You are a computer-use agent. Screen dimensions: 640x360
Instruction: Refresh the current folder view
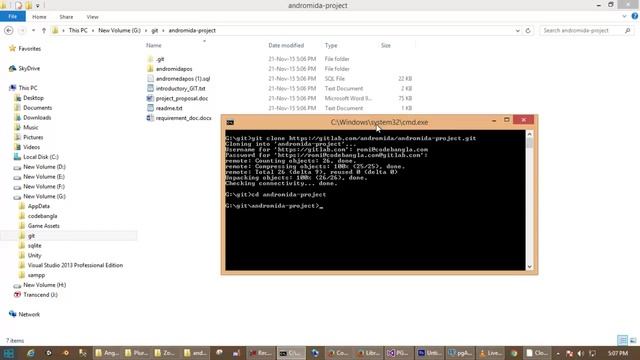pos(528,31)
